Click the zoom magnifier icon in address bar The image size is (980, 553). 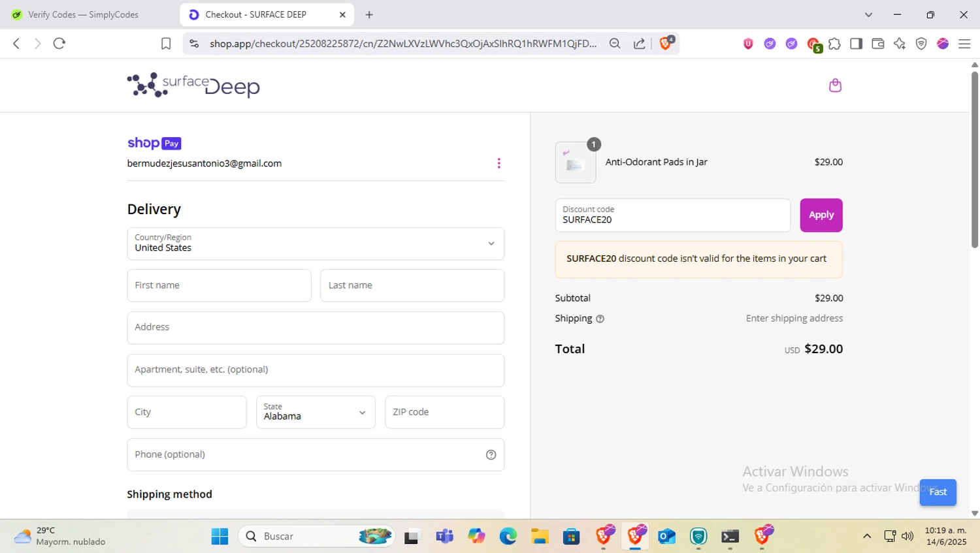(x=615, y=44)
